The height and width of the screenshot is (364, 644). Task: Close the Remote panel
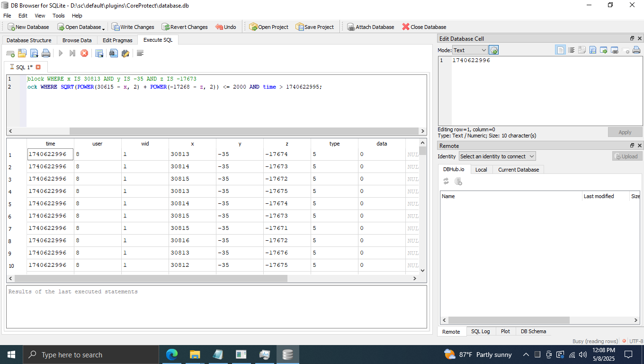[x=640, y=146]
